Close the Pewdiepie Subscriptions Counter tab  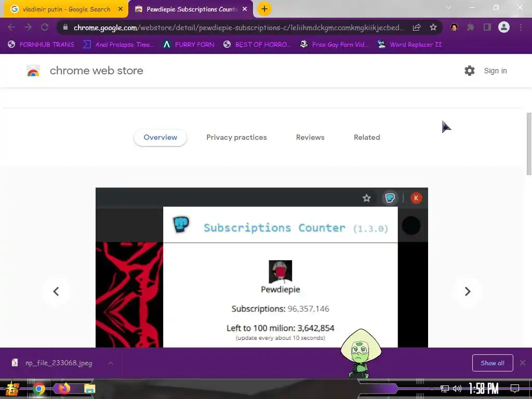click(x=245, y=9)
